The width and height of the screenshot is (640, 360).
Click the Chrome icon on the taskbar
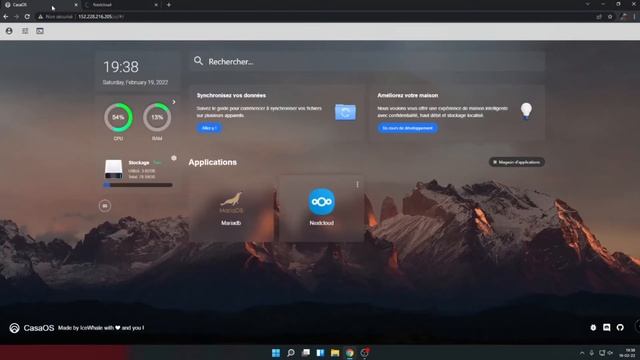[x=350, y=353]
